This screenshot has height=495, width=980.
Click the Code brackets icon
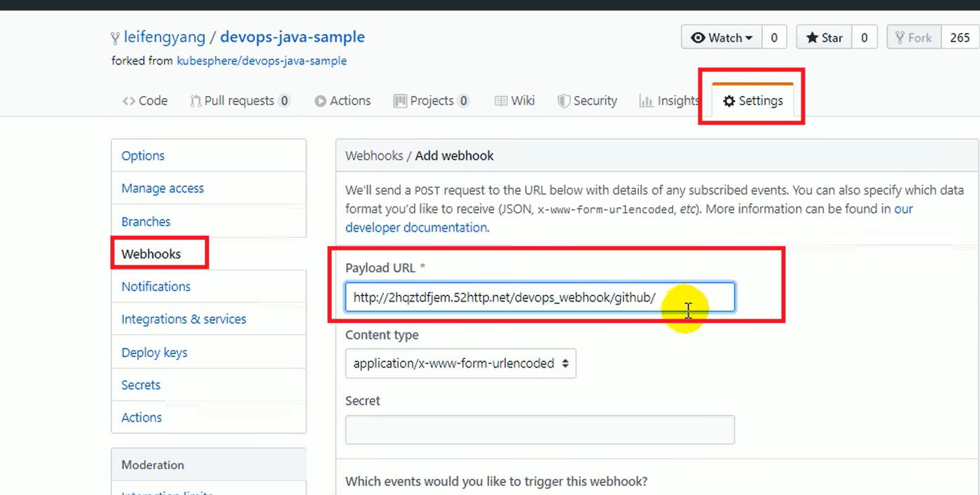(x=128, y=101)
